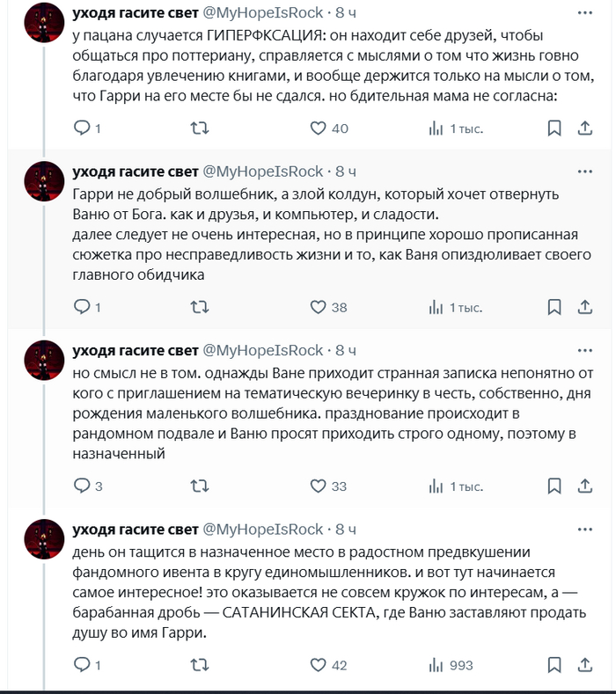Reply to the tweet with 3 replies
616x694 pixels.
point(81,486)
